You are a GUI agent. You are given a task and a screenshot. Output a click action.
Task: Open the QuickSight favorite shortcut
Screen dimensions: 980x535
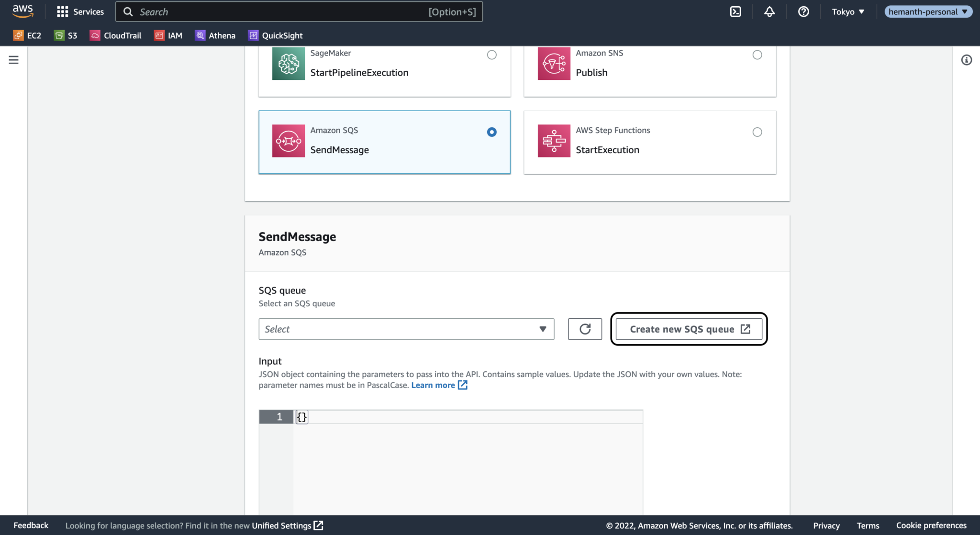pos(275,35)
